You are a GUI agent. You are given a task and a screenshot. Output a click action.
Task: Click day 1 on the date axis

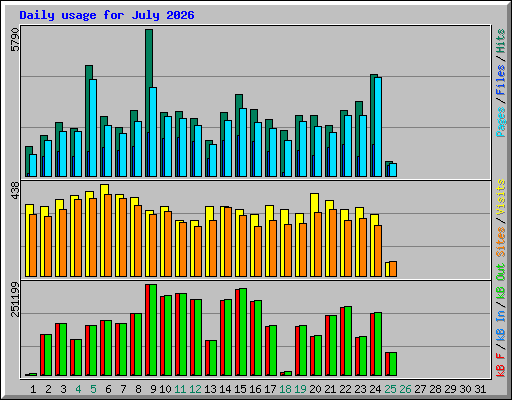(33, 389)
